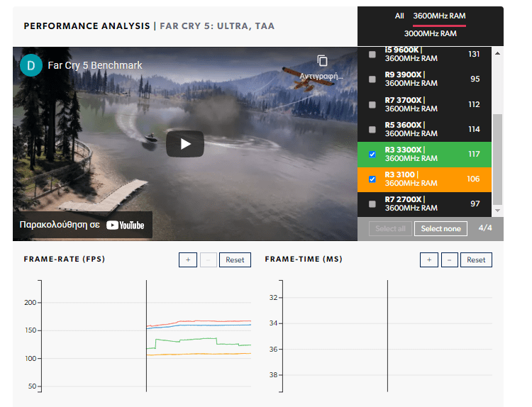Click the 50 FPS axis label

[x=32, y=386]
